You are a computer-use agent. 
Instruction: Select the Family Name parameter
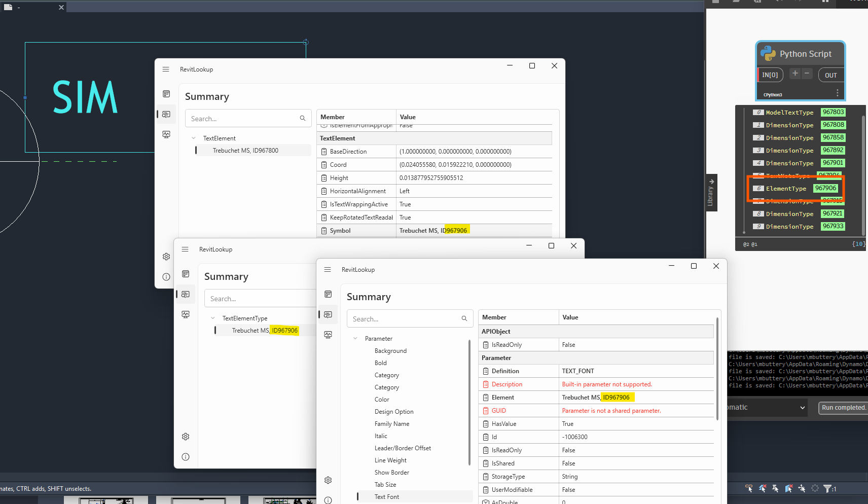pyautogui.click(x=392, y=424)
